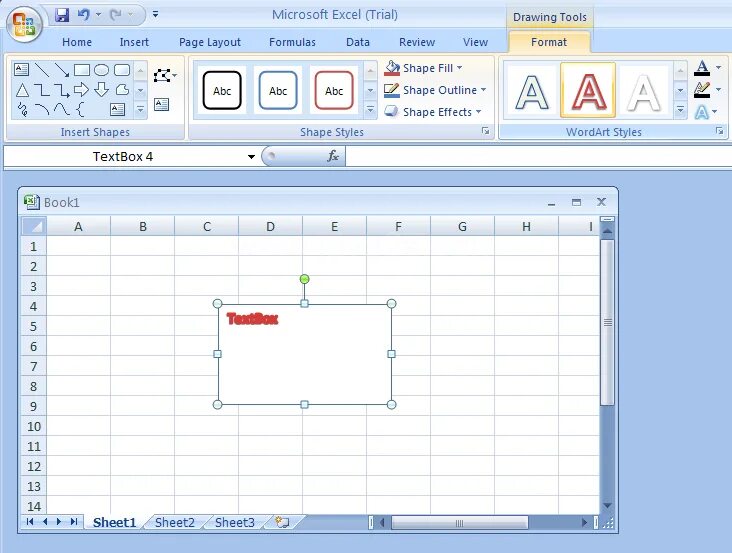Select the Oval shape
The width and height of the screenshot is (732, 553).
tap(101, 70)
